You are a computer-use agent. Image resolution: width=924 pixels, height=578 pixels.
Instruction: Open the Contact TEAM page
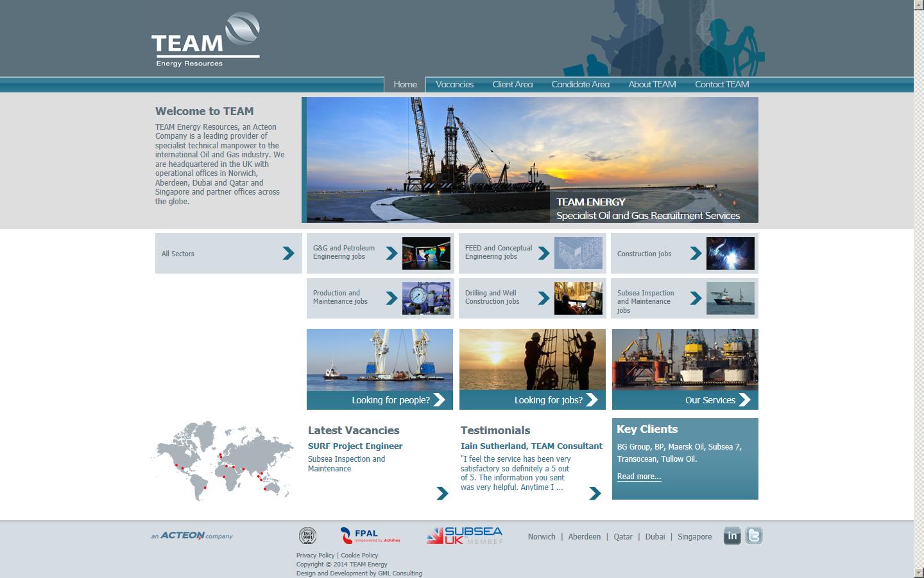tap(721, 84)
